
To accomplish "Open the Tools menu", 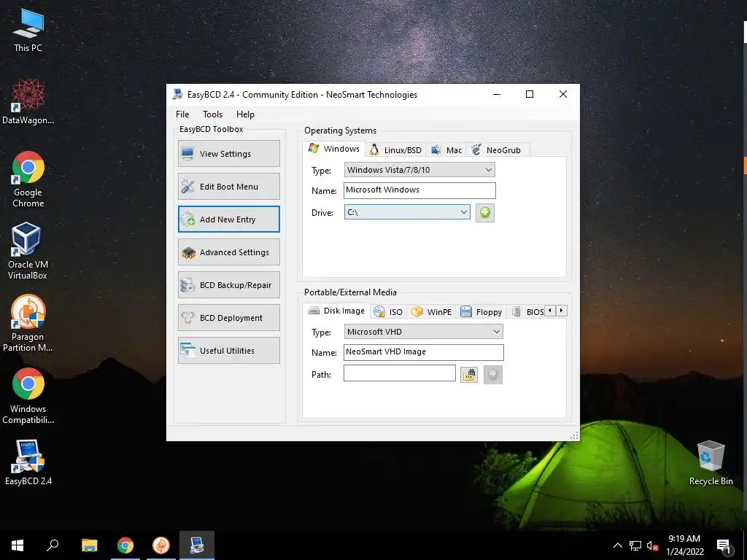I will pos(212,114).
